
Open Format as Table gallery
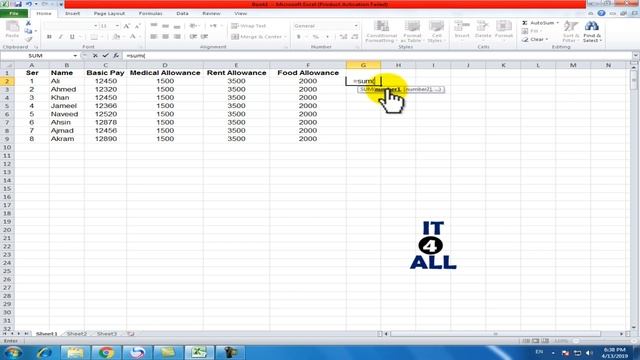click(412, 31)
